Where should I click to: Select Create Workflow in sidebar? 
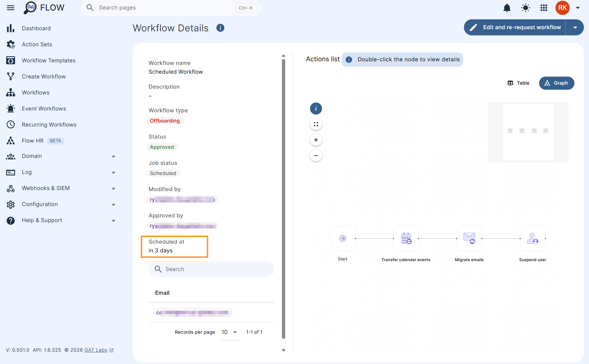[44, 77]
